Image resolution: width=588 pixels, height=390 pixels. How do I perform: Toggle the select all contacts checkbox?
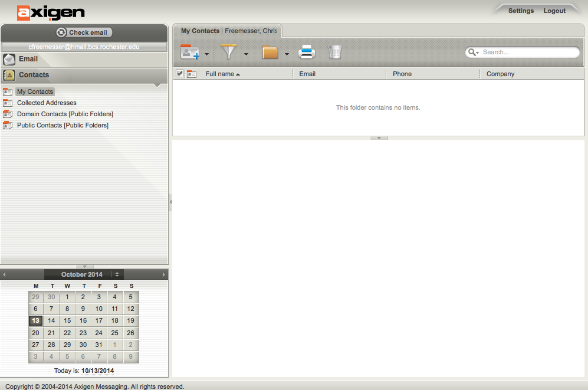(180, 74)
